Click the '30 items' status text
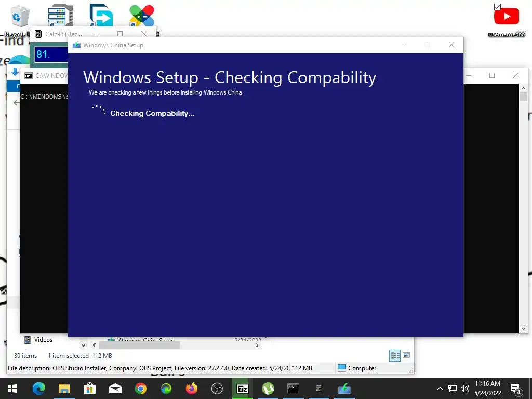 (25, 356)
